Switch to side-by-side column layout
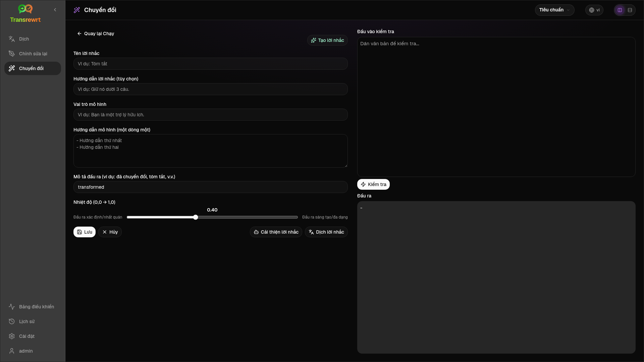Screen dimensions: 644x362 pos(620,10)
